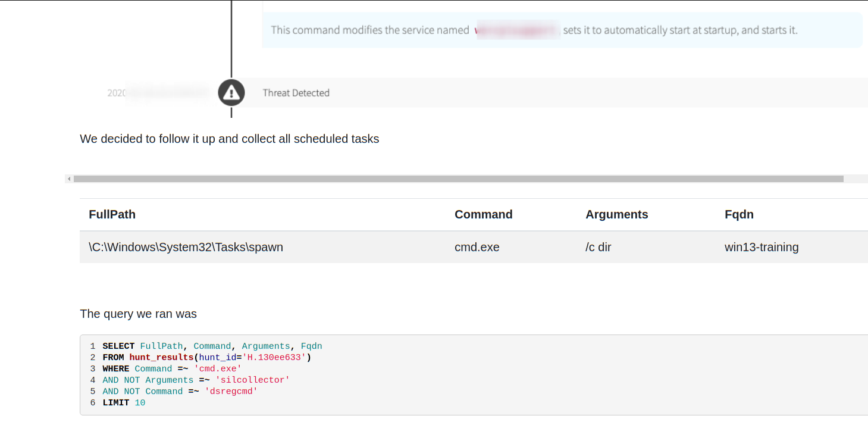Click the SELECT keyword in the query
868x422 pixels.
pos(118,346)
